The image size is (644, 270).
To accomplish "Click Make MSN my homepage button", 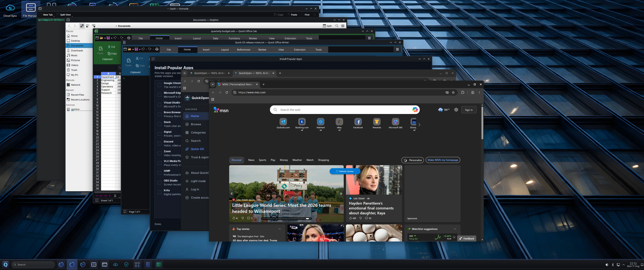I will [443, 160].
